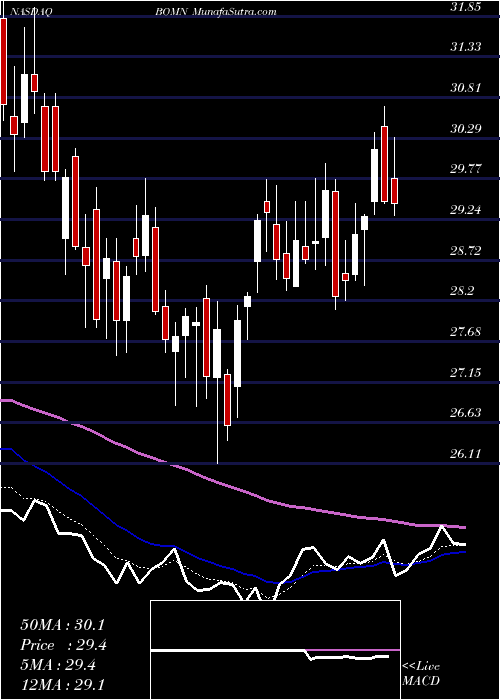This screenshot has height=700, width=500.
Task: Click the NASDAQ exchange label
Action: (x=32, y=12)
